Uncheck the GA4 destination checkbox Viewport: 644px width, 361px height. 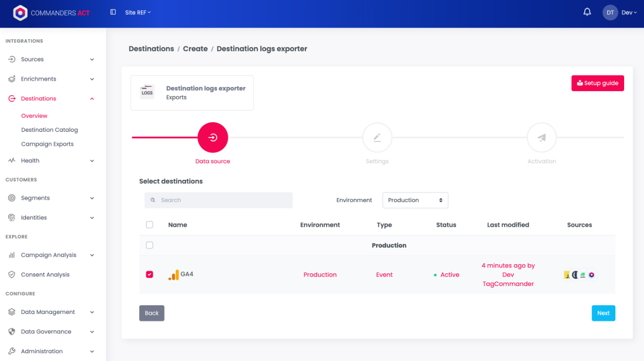[149, 274]
